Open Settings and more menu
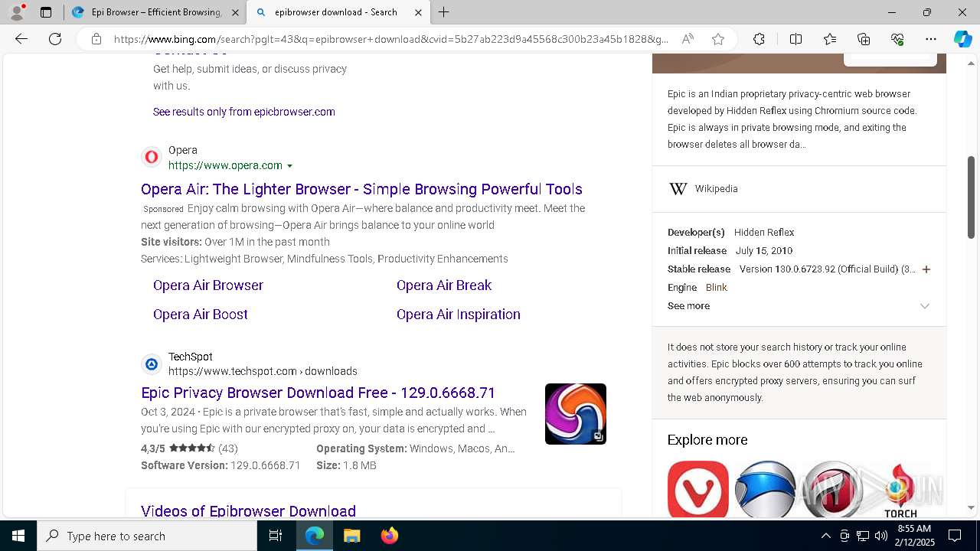980x551 pixels. [931, 39]
